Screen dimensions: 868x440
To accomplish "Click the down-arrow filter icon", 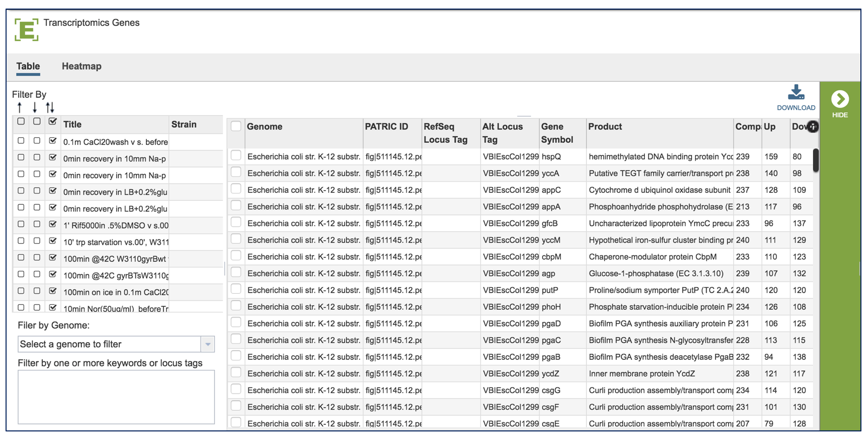I will point(34,107).
